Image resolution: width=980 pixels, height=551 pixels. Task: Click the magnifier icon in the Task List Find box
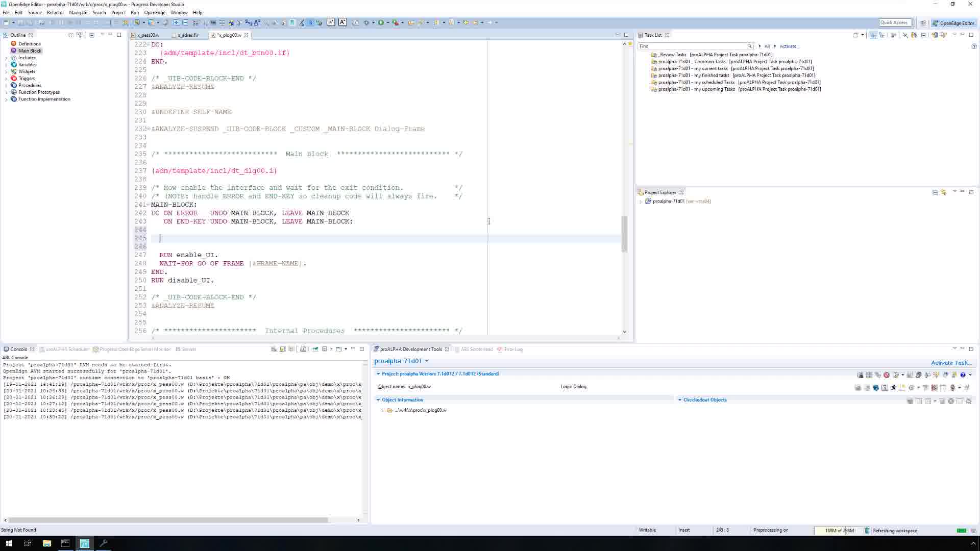point(749,46)
